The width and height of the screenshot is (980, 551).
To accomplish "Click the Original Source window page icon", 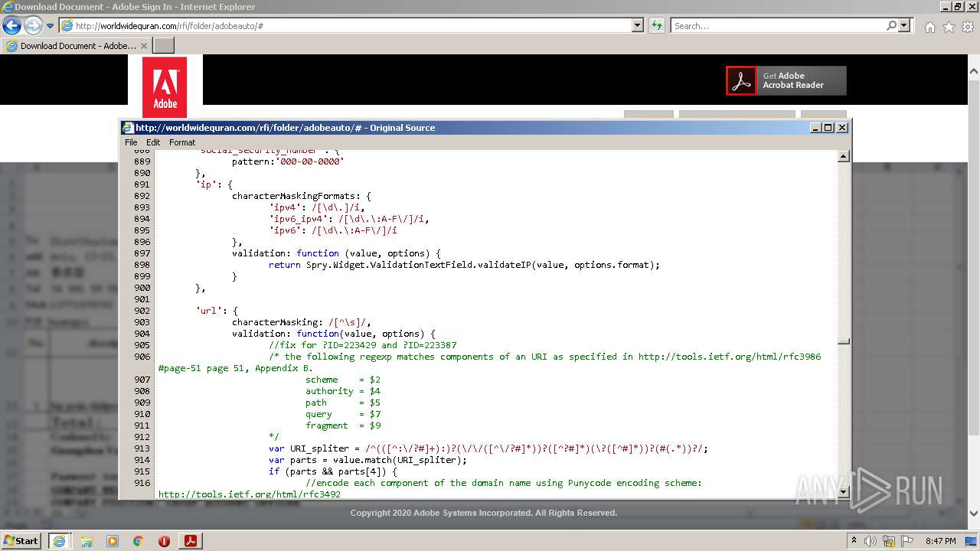I will click(x=129, y=128).
